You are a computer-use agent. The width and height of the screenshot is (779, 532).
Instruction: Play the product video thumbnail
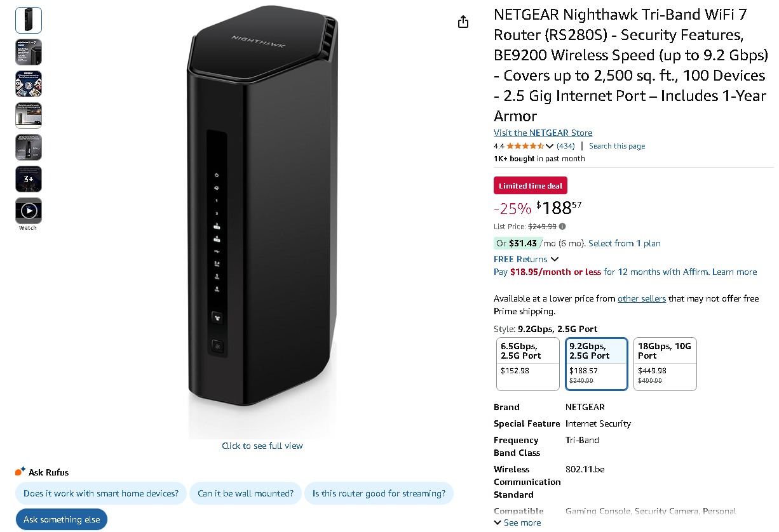pyautogui.click(x=29, y=210)
